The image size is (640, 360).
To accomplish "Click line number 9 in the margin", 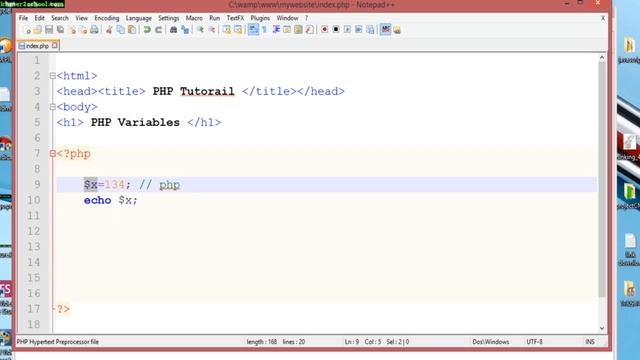I will pos(37,184).
